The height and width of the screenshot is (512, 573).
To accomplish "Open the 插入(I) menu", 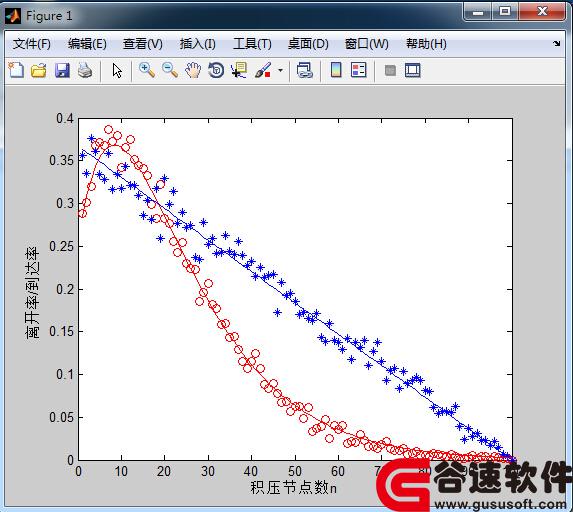I will (197, 44).
